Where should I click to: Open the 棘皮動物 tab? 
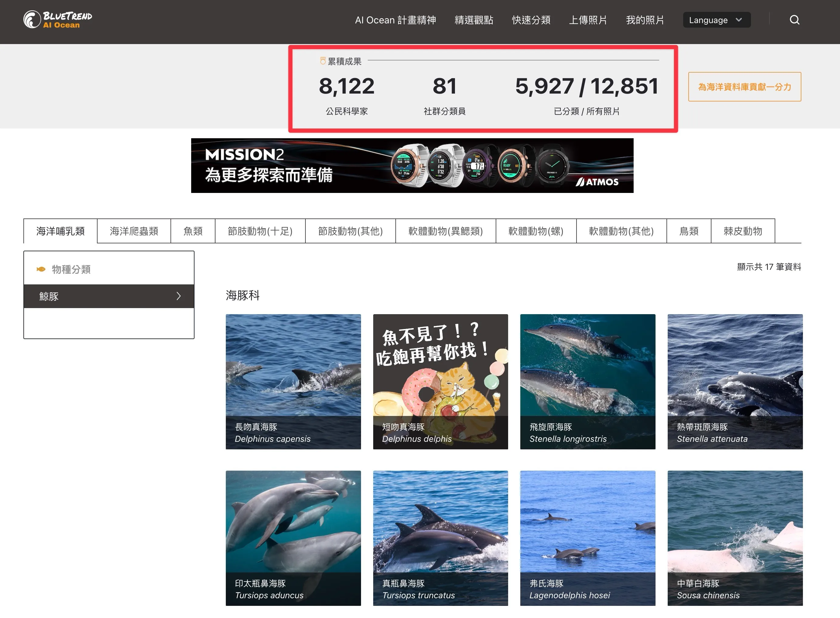(743, 231)
